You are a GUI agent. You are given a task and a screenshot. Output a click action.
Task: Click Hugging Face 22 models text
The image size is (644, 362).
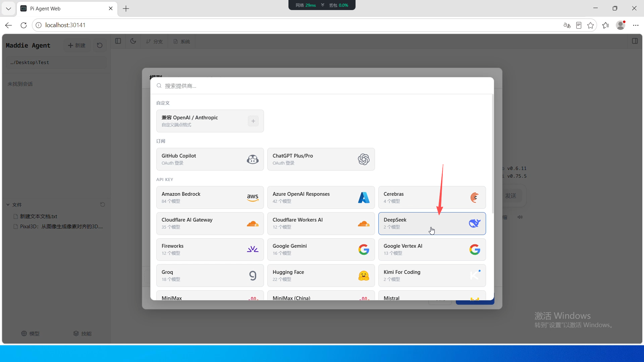coord(282,280)
